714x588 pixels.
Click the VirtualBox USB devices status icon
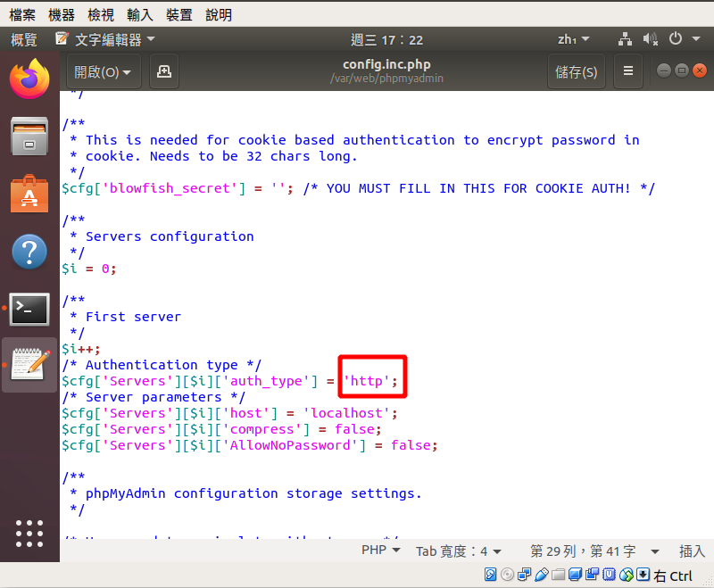click(541, 575)
